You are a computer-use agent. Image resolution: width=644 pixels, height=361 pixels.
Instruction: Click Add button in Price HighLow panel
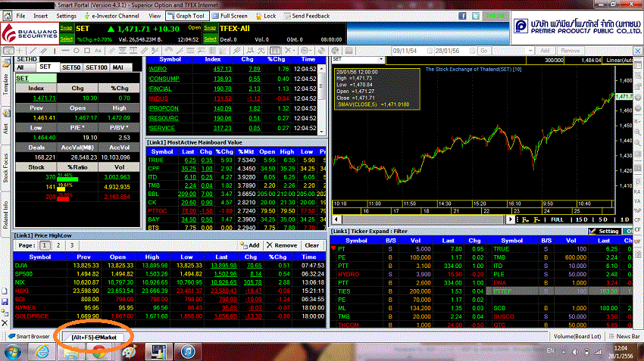click(x=250, y=245)
